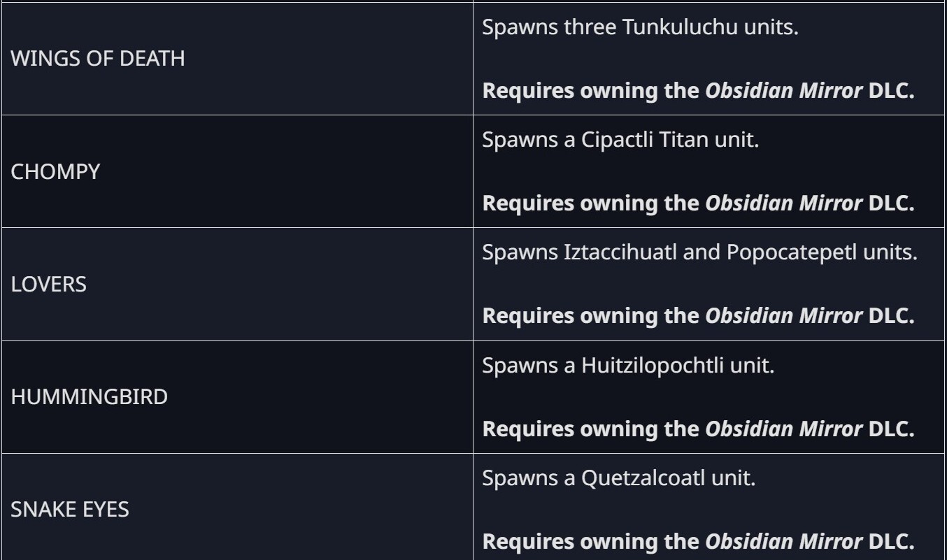The width and height of the screenshot is (947, 560).
Task: Click the "Spawns a Quetzalcoatl unit" description
Action: [620, 479]
